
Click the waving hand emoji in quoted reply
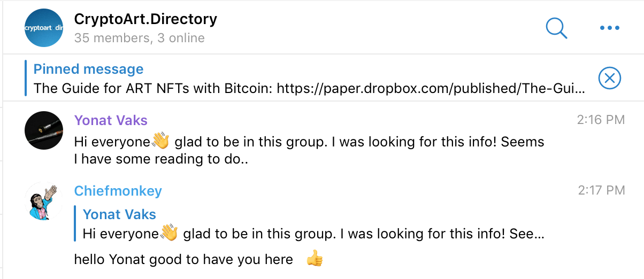(x=169, y=233)
